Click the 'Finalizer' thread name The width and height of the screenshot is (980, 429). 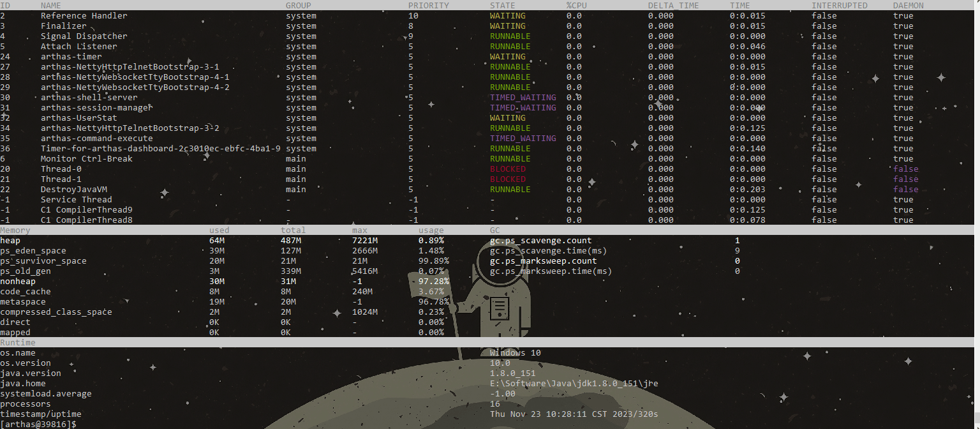pos(64,26)
